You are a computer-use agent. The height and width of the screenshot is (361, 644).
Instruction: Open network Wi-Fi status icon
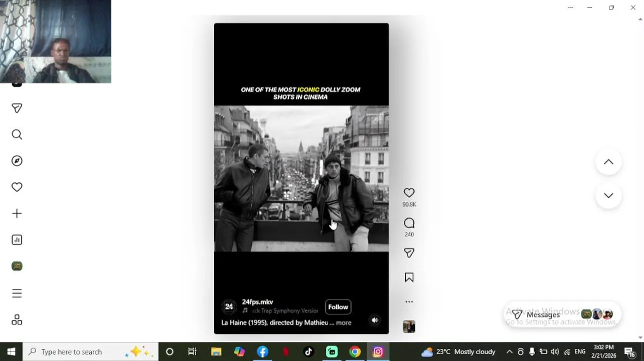(x=567, y=351)
